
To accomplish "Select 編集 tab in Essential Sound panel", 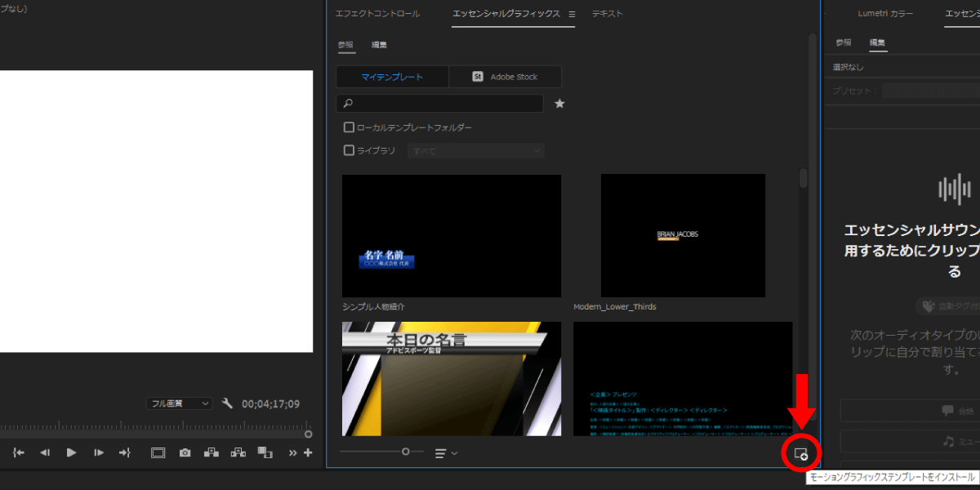I will point(878,42).
